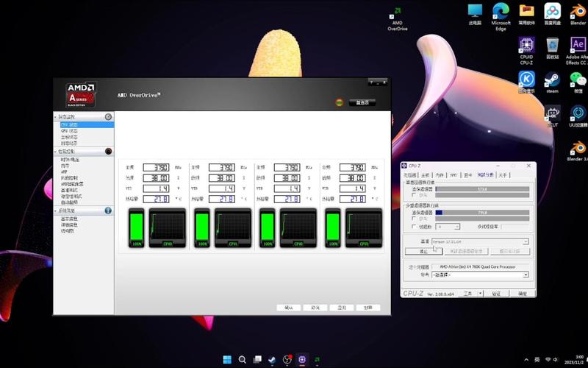Screen dimensions: 588x368
Task: Click the taskbar icon with red dot
Action: pyautogui.click(x=287, y=359)
